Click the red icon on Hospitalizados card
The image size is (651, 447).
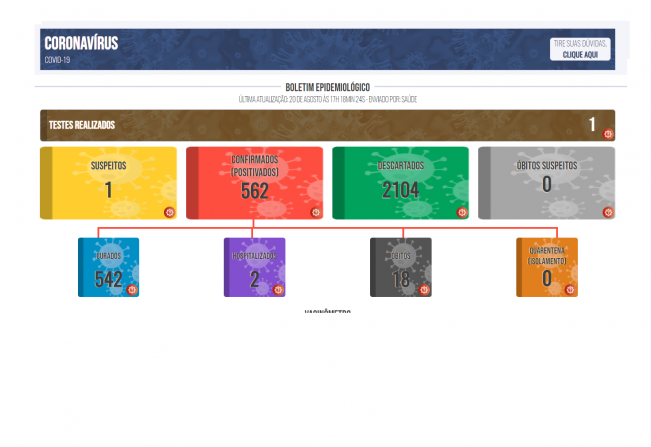pyautogui.click(x=278, y=290)
